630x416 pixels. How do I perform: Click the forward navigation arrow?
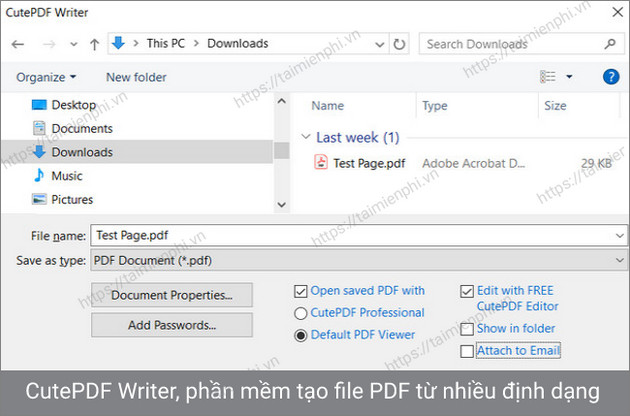coord(49,44)
